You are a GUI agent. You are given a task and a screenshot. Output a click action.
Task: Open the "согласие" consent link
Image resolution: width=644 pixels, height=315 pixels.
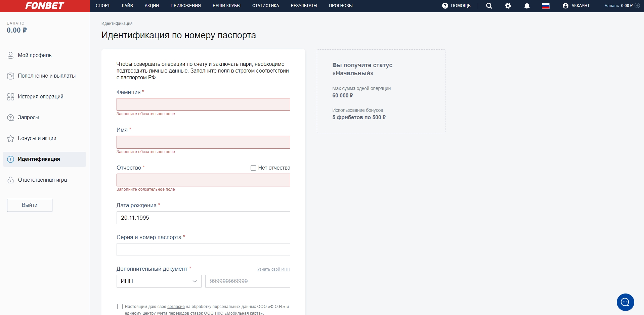pos(176,307)
